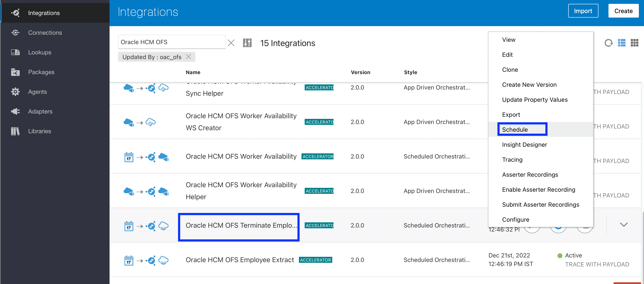
Task: Click the Import button
Action: [x=583, y=11]
